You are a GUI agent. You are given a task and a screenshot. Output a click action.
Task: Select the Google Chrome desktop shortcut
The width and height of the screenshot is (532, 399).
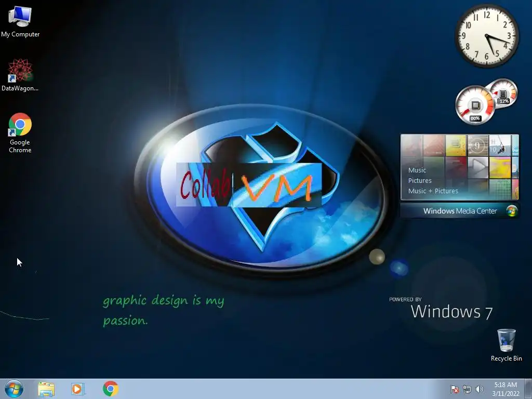(20, 132)
